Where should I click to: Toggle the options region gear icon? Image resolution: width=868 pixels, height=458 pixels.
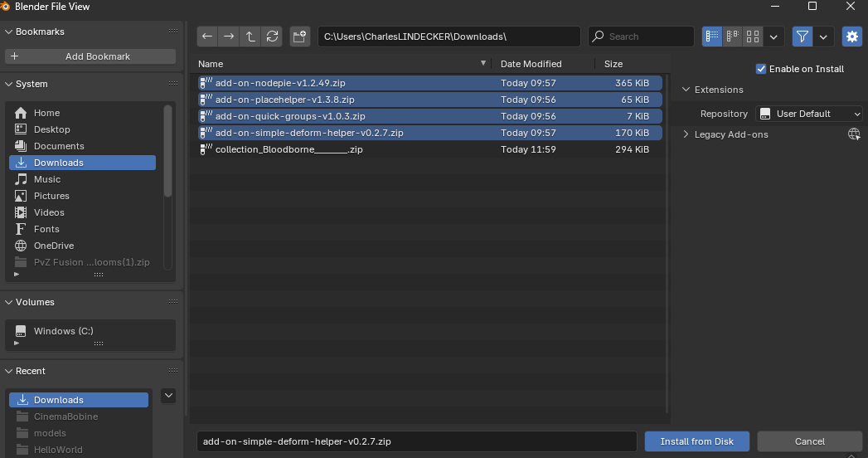coord(852,37)
